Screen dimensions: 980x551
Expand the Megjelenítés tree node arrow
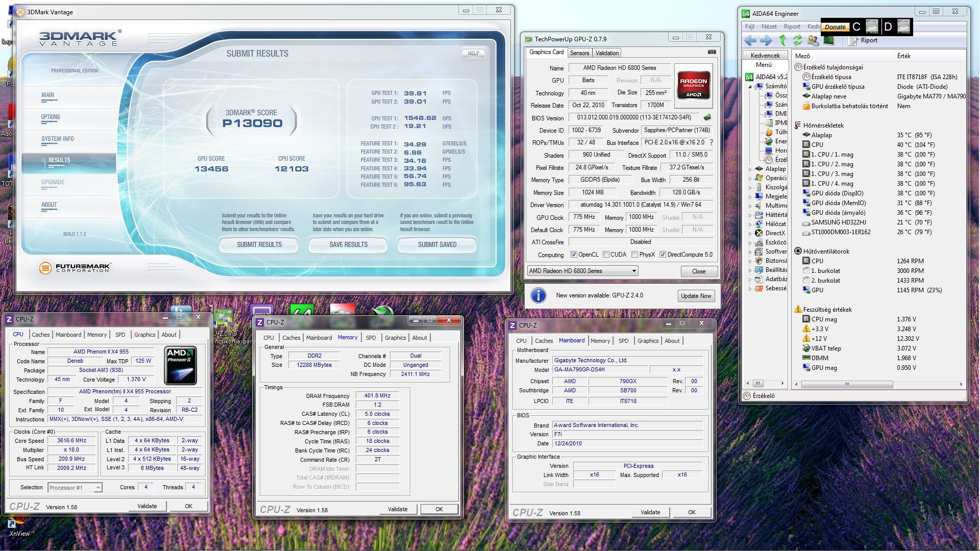coord(750,197)
